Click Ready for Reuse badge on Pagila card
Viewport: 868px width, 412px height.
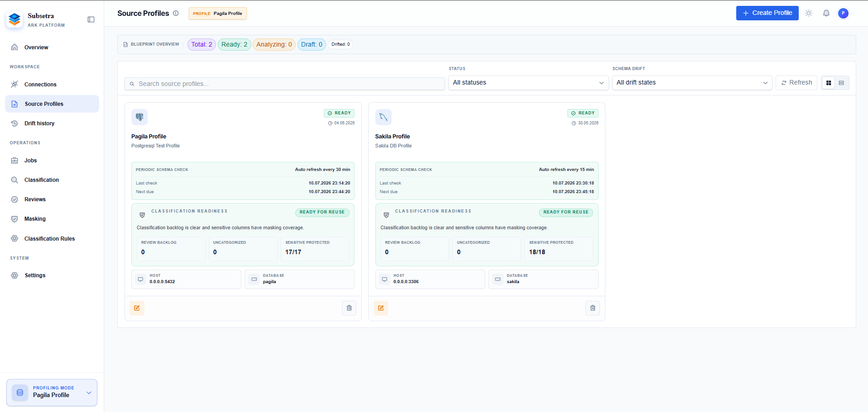click(x=322, y=212)
